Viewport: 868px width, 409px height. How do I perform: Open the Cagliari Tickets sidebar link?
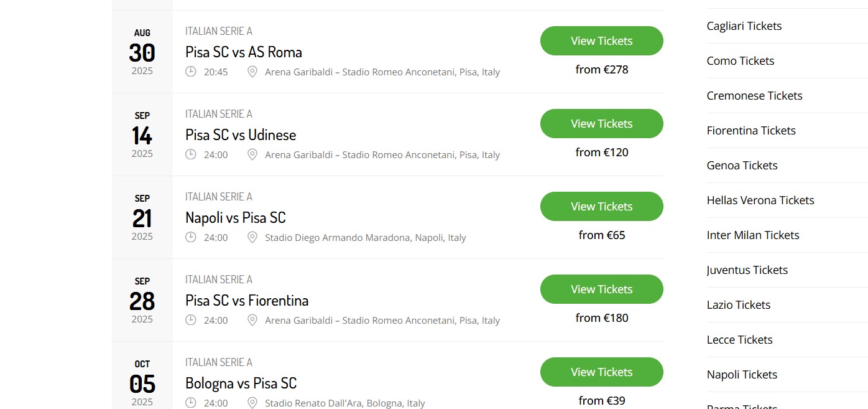tap(744, 26)
